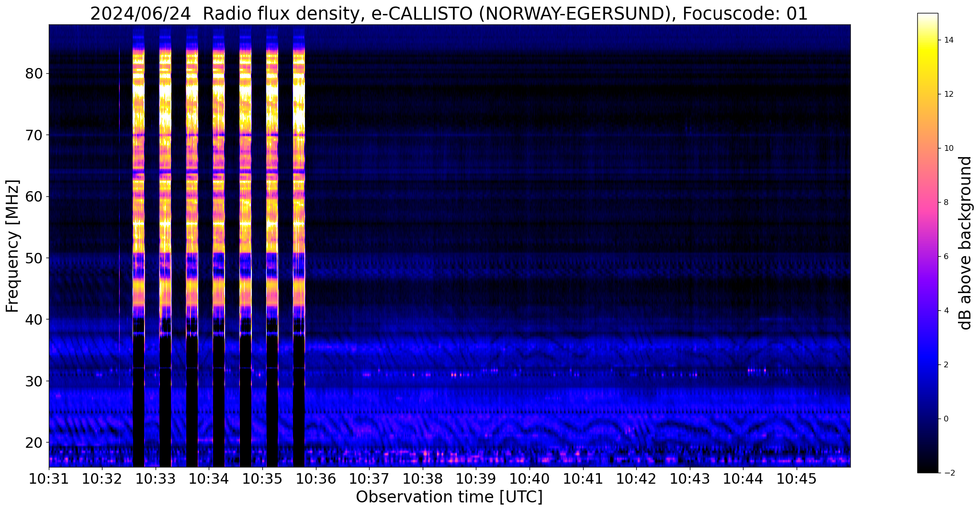Click the 40 MHz frequency tick label
This screenshot has height=511, width=980.
click(34, 319)
